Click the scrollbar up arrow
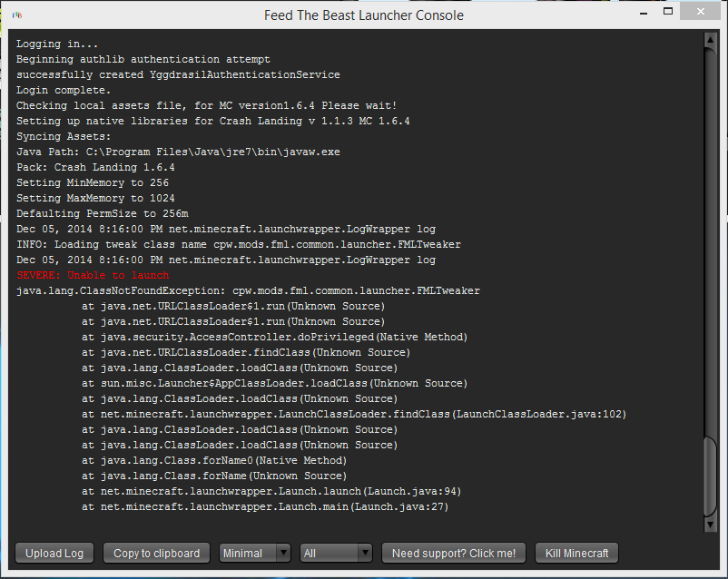This screenshot has height=579, width=728. [710, 40]
